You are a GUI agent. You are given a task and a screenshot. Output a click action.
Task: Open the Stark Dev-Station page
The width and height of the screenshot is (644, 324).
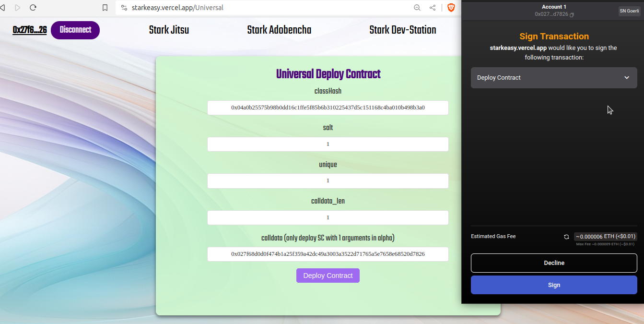point(403,30)
